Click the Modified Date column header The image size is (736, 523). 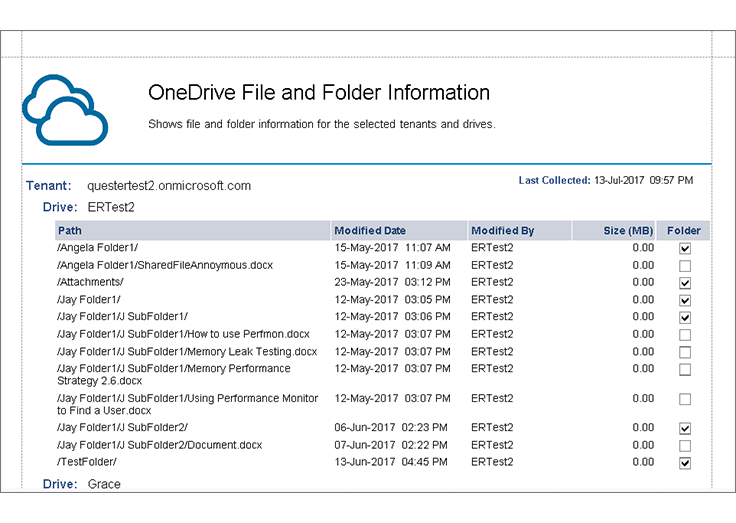[399, 231]
